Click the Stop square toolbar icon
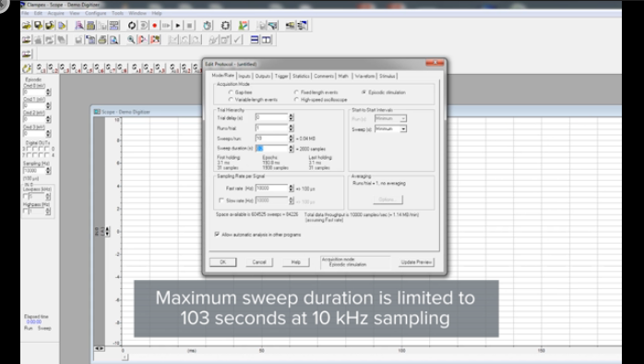Screen dimensions: 644x364 189,26
